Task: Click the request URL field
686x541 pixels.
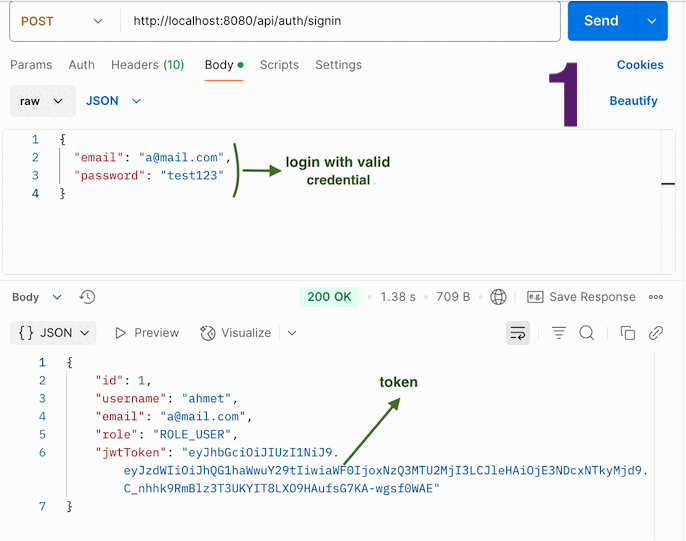Action: [340, 21]
